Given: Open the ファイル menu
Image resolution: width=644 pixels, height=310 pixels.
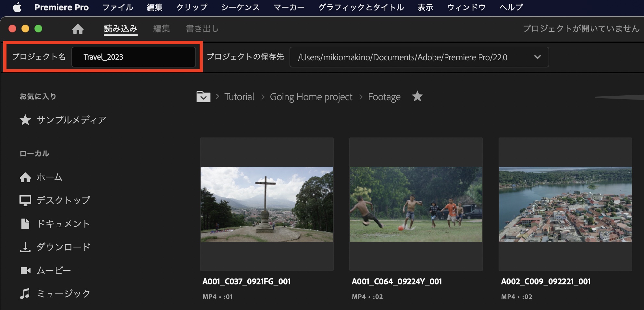Looking at the screenshot, I should (118, 7).
